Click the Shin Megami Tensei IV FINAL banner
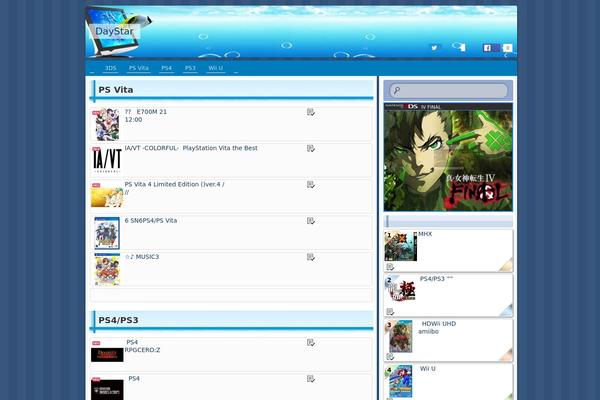600x400 pixels. 448,157
